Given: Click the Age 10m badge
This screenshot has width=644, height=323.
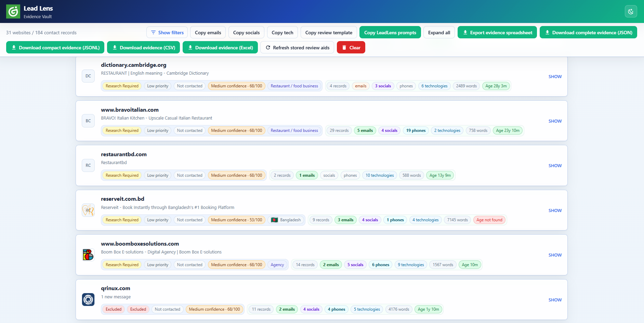Looking at the screenshot, I should point(470,265).
